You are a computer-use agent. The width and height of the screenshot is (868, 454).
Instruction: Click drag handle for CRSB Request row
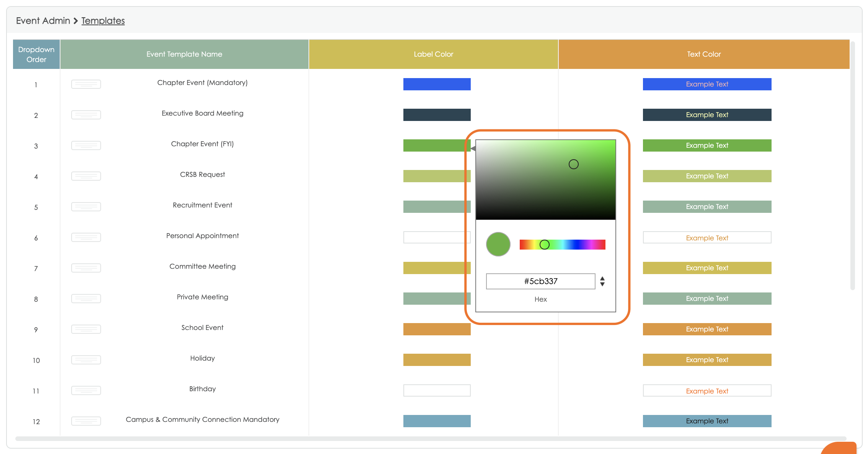pos(86,176)
